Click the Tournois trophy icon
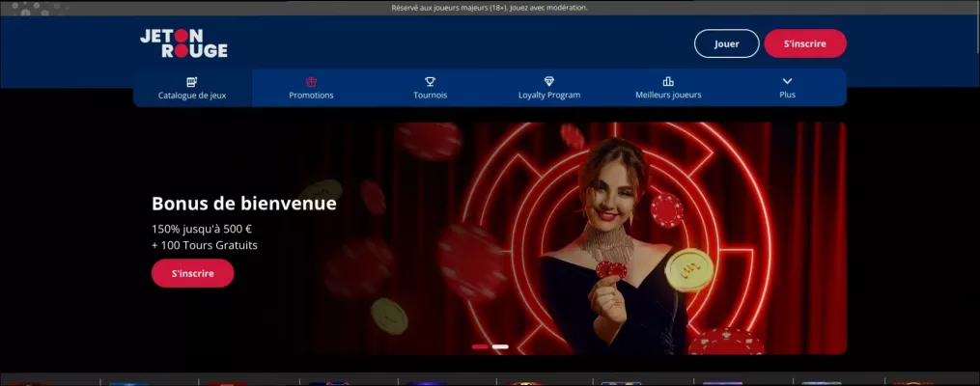The image size is (980, 386). 430,82
